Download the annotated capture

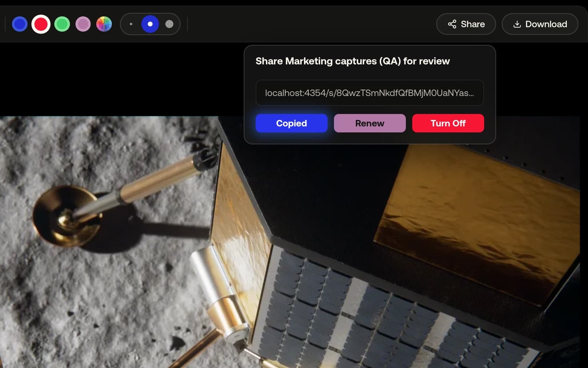(x=540, y=24)
